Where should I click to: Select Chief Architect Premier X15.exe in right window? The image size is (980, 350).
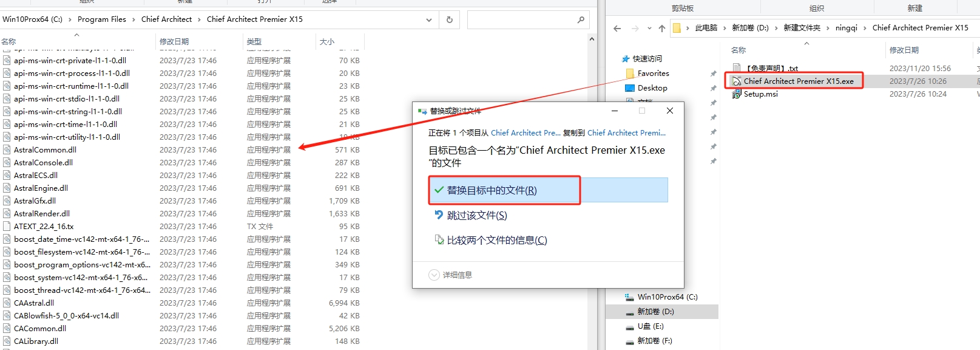[x=799, y=81]
